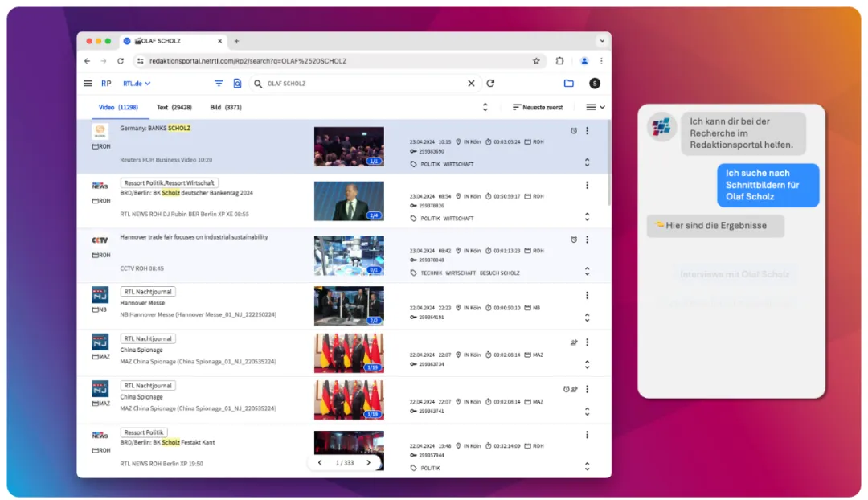Expand the second China Spionage result details

(x=588, y=412)
